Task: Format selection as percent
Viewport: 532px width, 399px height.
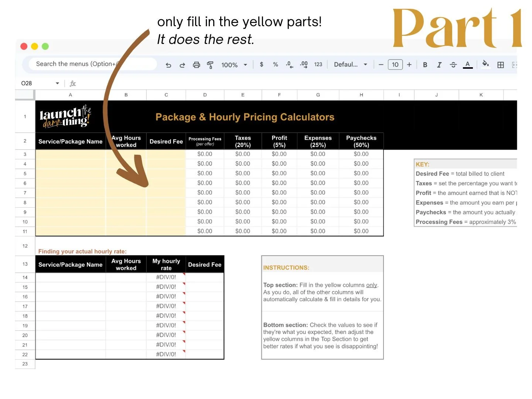Action: coord(275,65)
